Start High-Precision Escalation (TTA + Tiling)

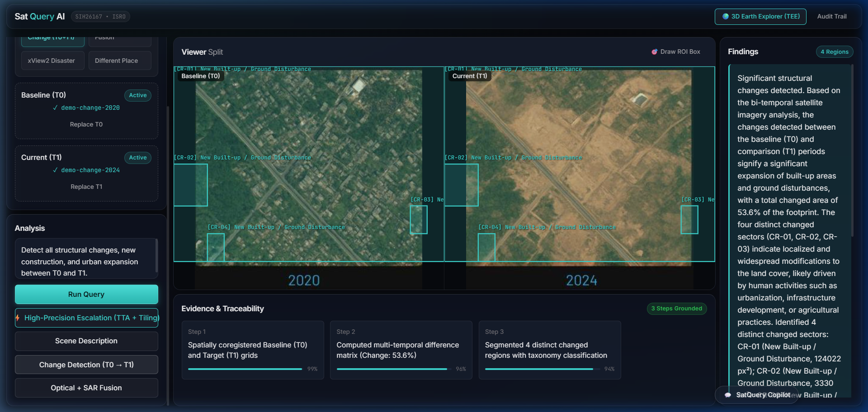(x=86, y=318)
